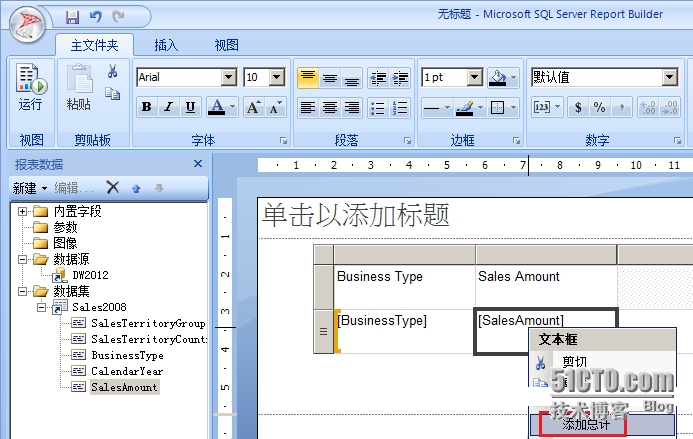Apply bulleted list

[378, 107]
